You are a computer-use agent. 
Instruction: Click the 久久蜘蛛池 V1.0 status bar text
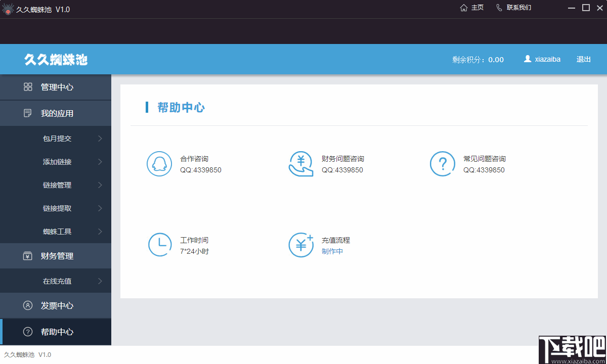coord(27,355)
